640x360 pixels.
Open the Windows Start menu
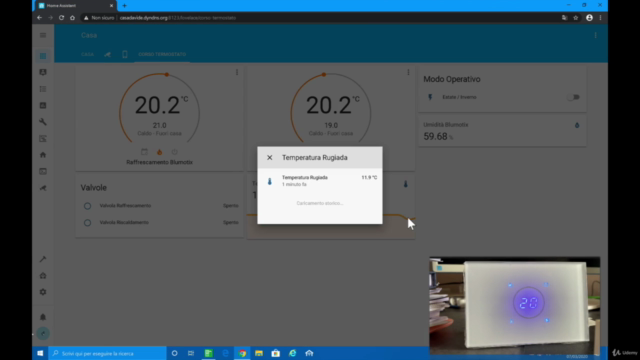tap(40, 353)
